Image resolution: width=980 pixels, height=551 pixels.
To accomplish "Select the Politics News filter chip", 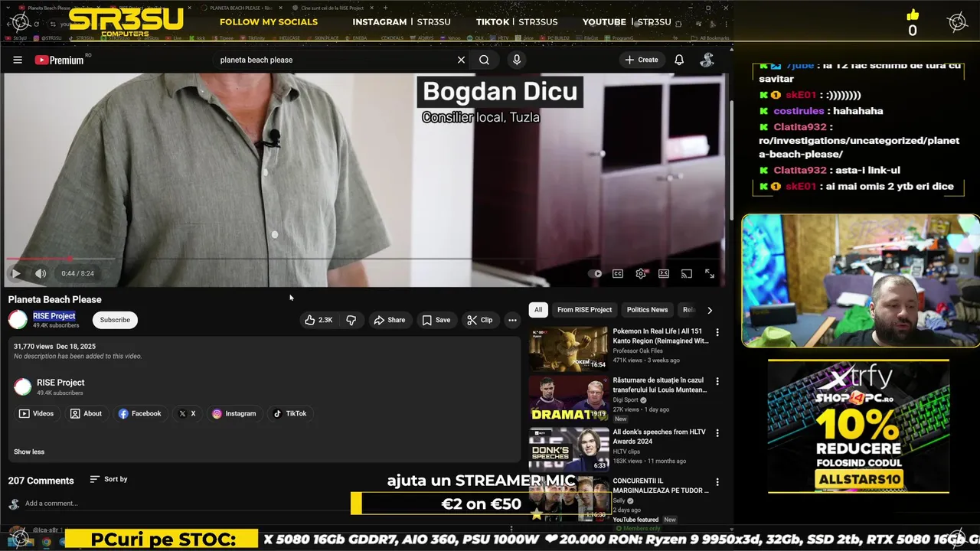I will (647, 310).
